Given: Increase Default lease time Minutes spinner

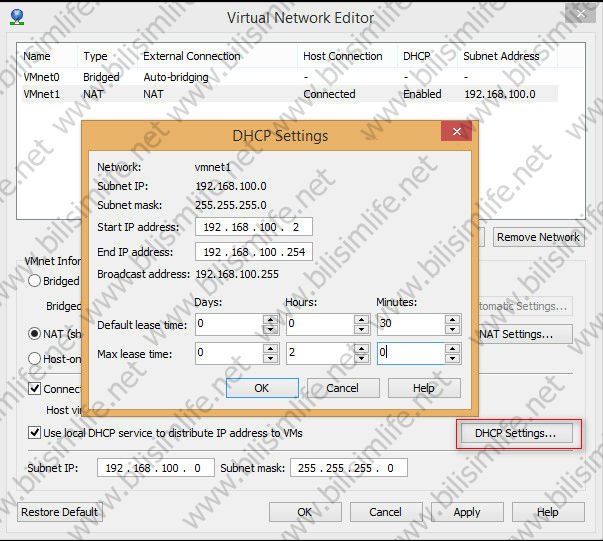Looking at the screenshot, I should (x=451, y=319).
